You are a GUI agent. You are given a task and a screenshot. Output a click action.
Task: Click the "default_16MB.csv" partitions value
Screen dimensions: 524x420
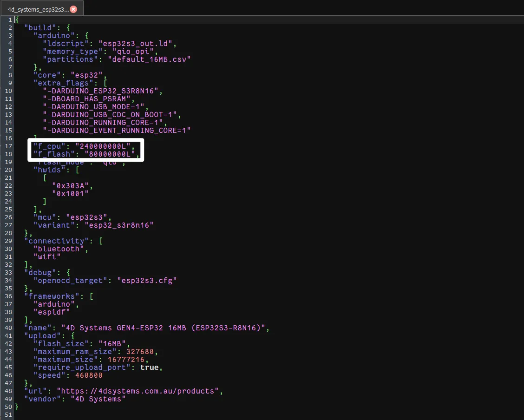(x=149, y=59)
